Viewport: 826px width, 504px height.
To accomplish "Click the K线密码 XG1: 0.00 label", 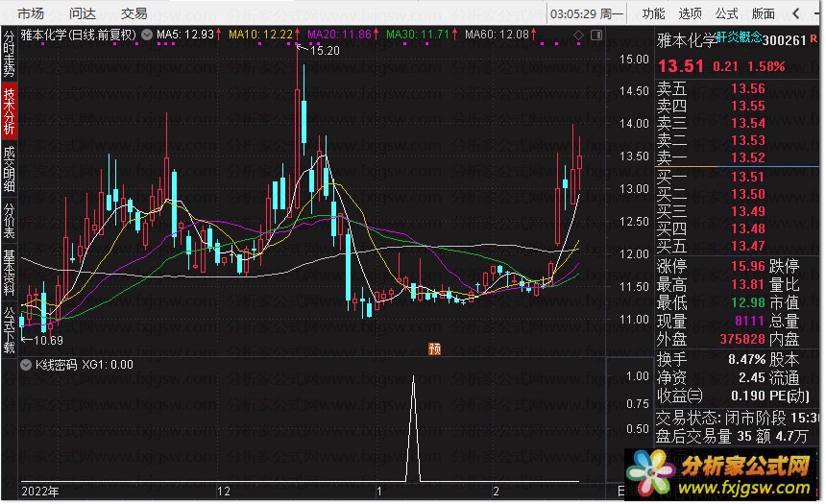I will pyautogui.click(x=85, y=365).
